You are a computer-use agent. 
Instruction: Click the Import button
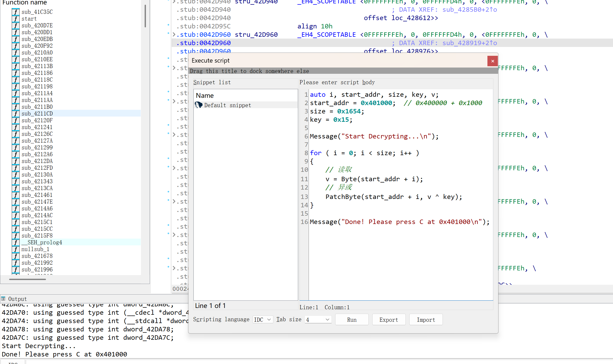[x=426, y=320]
